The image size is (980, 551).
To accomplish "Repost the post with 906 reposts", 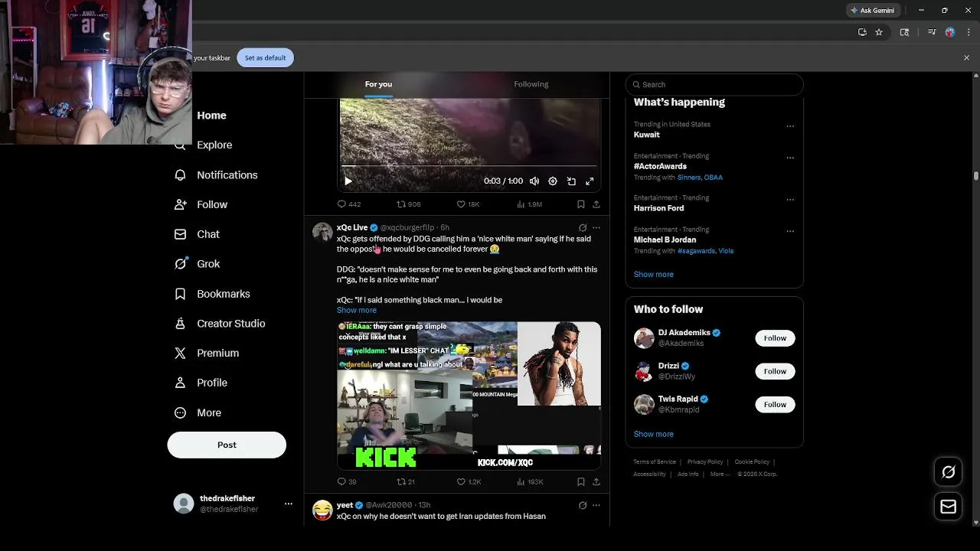I will 408,204.
